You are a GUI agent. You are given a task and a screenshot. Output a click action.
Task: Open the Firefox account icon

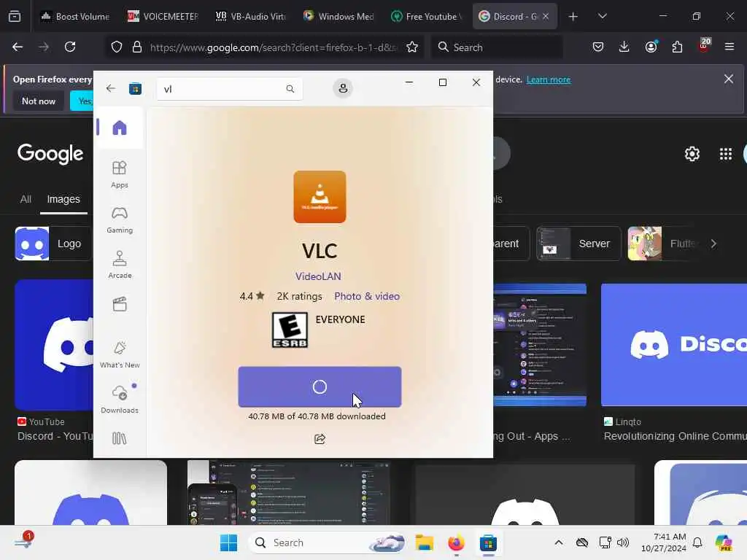(x=651, y=47)
